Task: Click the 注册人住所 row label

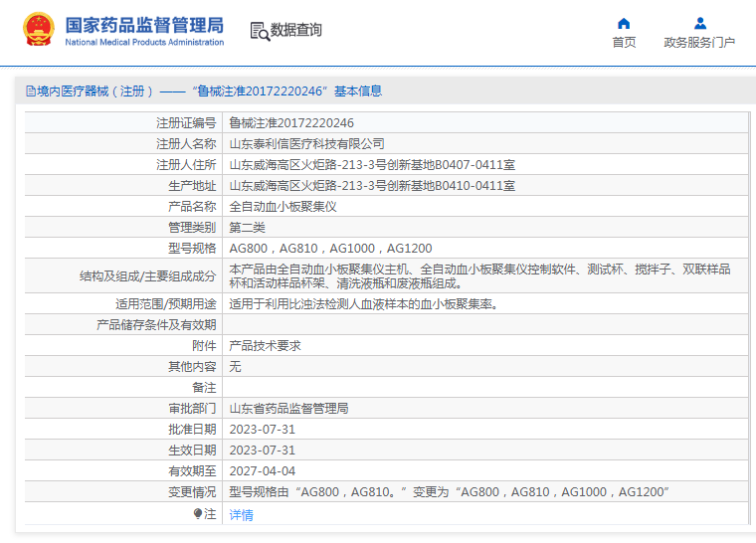Action: pos(186,165)
